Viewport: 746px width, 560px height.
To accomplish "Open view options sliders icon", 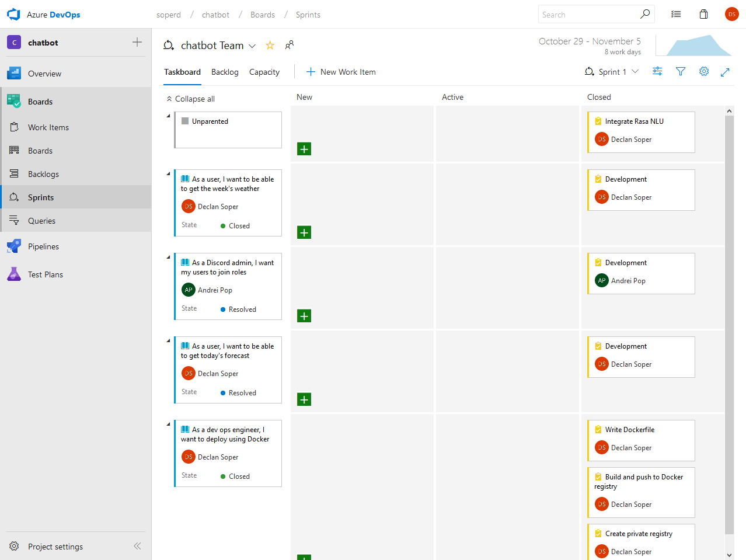I will 657,71.
